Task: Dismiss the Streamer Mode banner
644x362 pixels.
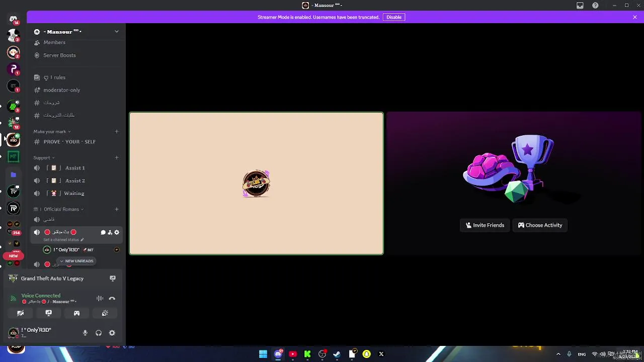Action: (634, 17)
